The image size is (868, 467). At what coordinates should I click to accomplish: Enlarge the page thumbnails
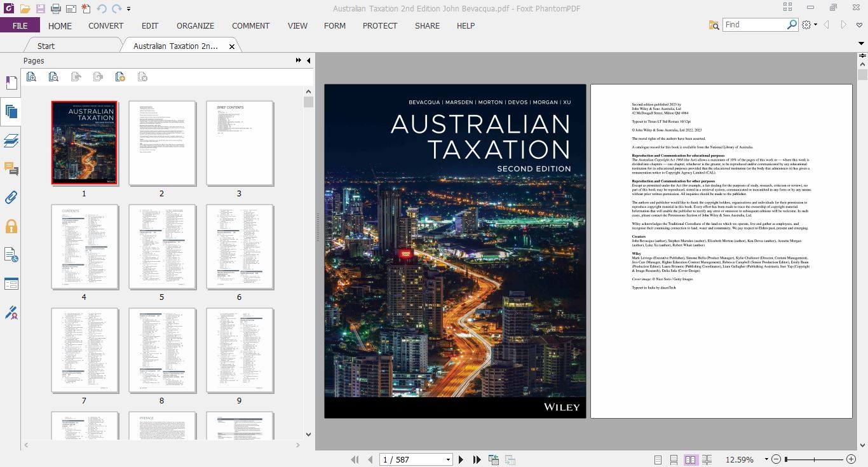point(31,77)
